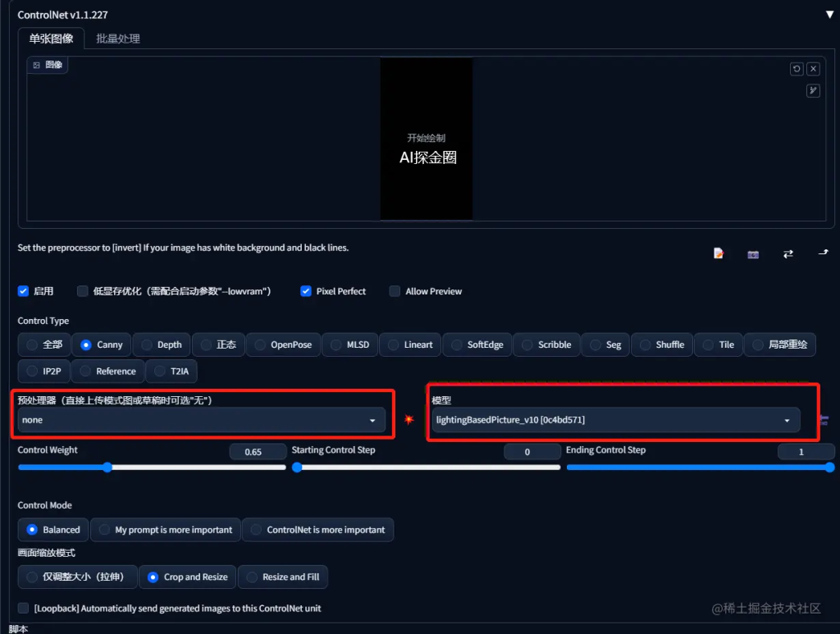Open the new canvas notepad icon

(x=719, y=253)
